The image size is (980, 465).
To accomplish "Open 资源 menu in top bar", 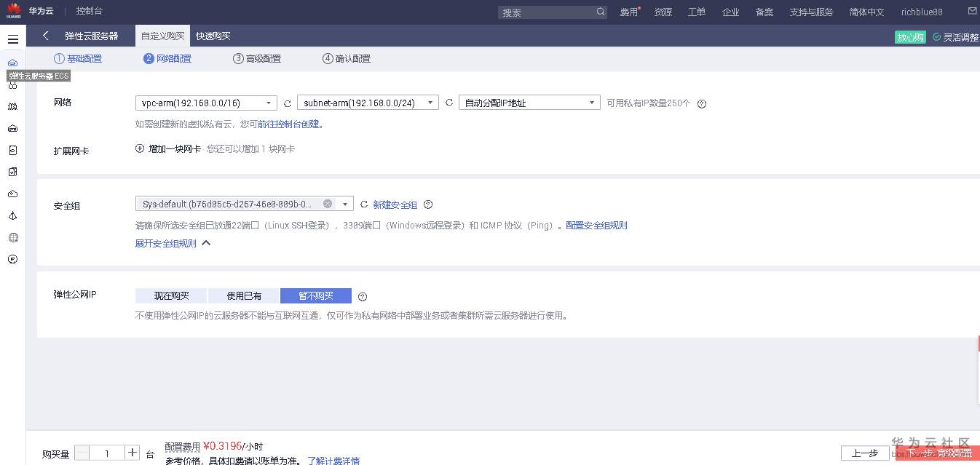I will [x=663, y=12].
